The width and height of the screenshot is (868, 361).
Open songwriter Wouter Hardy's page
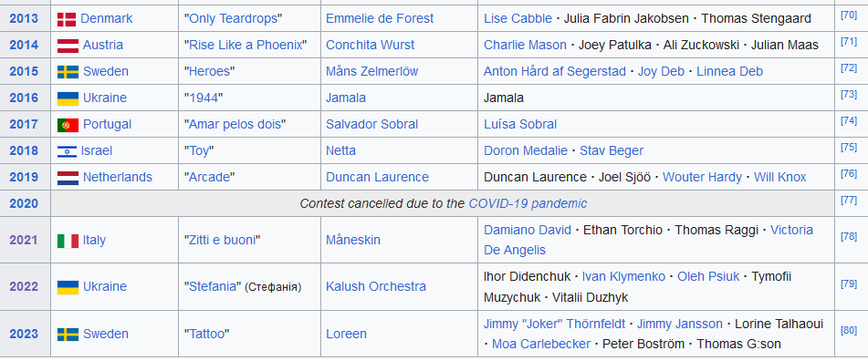[702, 177]
